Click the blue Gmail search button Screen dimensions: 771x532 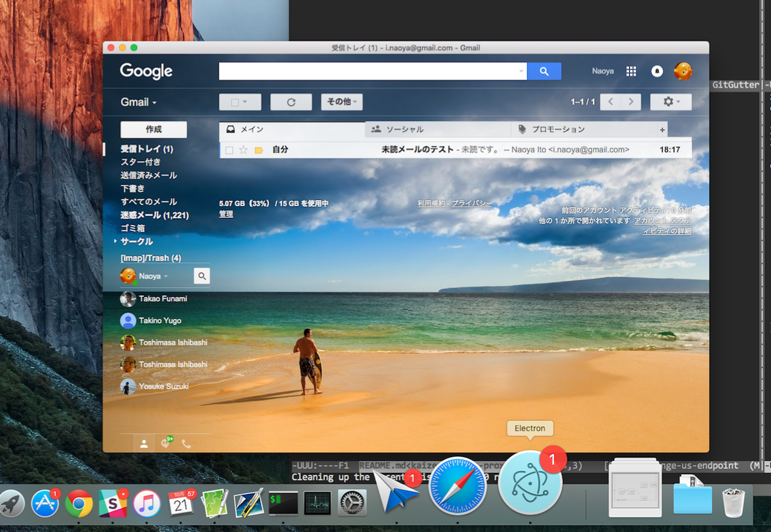[544, 71]
